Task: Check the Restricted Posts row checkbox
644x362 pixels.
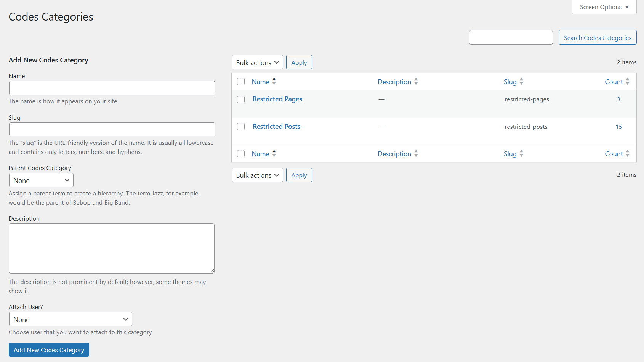Action: (x=241, y=127)
